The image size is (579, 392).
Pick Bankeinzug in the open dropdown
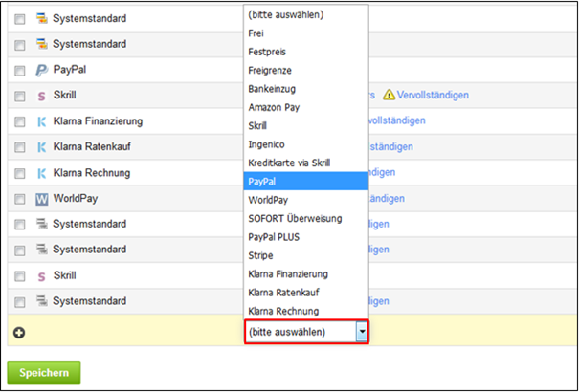(305, 89)
